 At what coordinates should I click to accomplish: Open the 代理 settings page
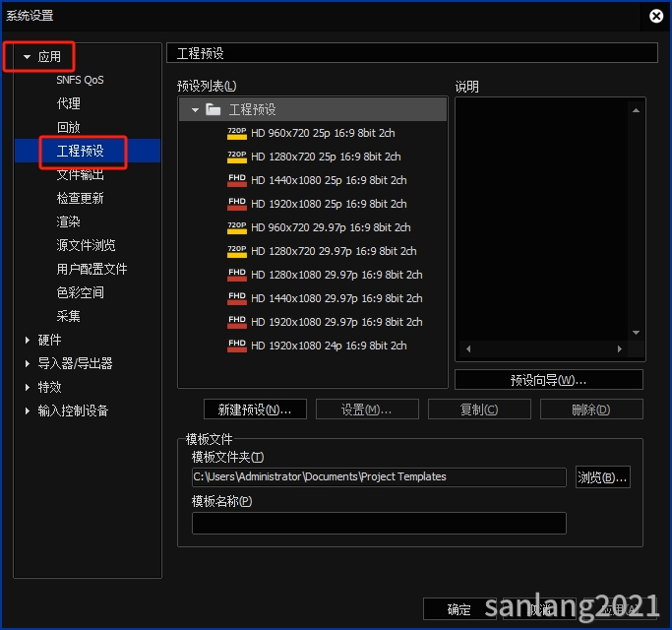coord(69,103)
